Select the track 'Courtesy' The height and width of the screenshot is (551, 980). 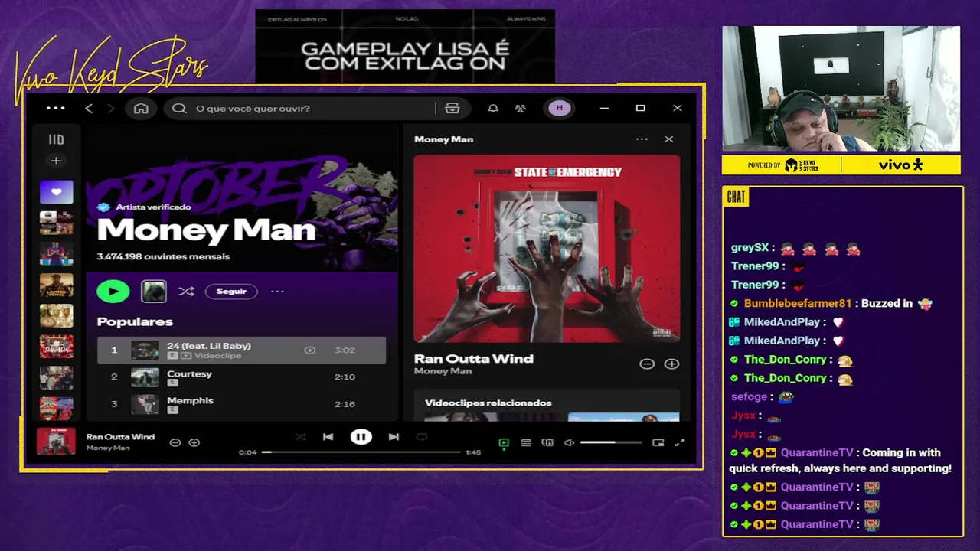tap(241, 377)
